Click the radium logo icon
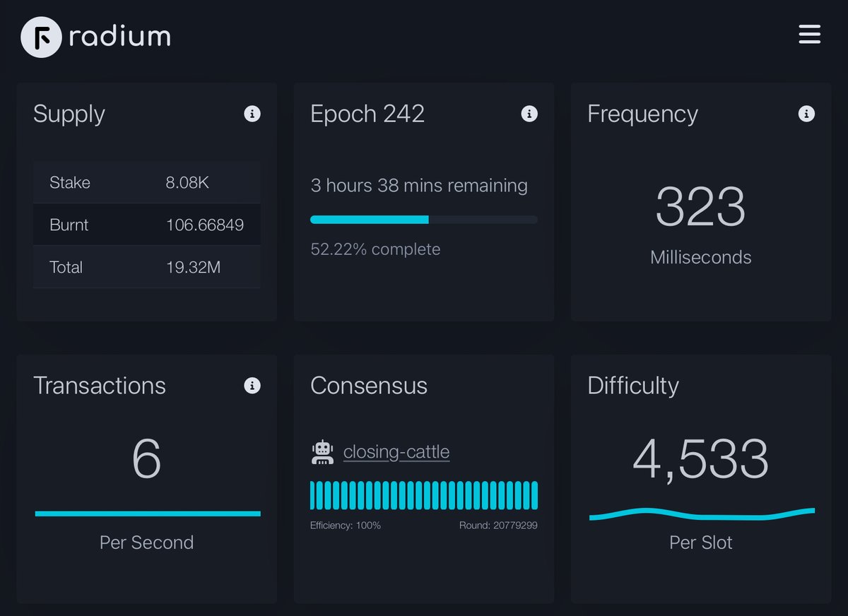 41,37
